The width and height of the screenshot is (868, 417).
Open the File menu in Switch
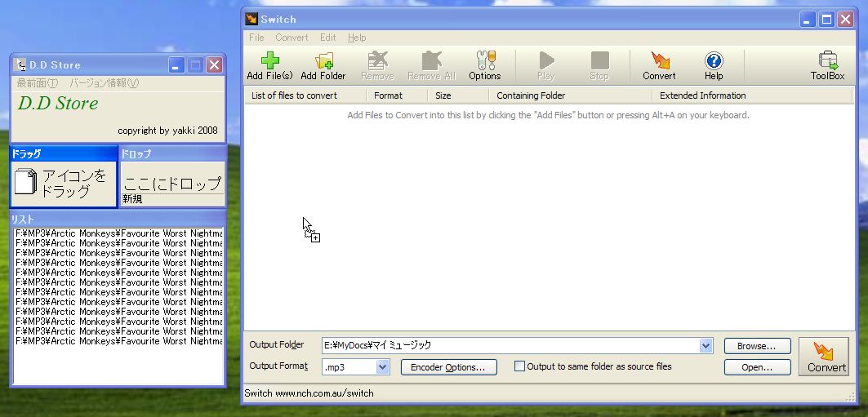[x=256, y=38]
